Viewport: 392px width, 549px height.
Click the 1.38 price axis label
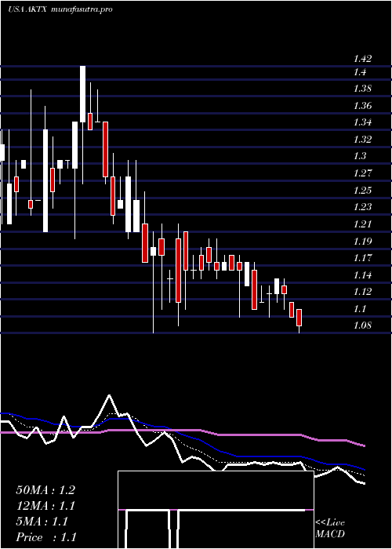pos(361,89)
